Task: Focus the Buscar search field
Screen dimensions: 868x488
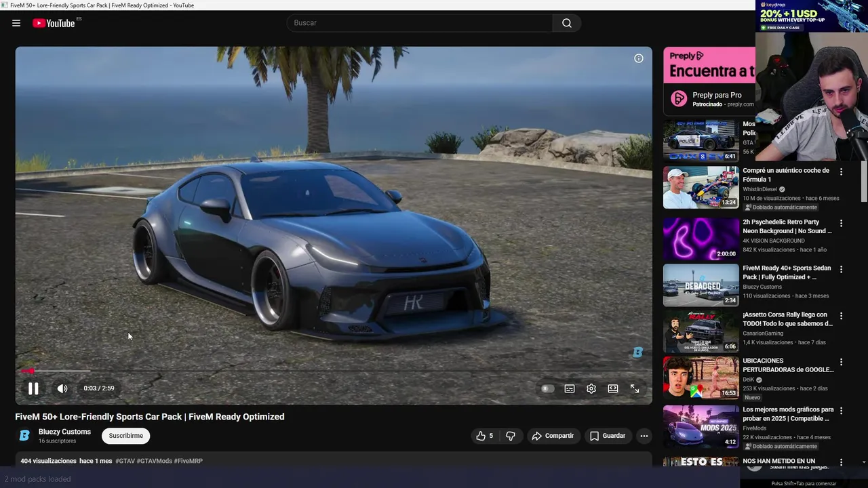Action: 420,23
